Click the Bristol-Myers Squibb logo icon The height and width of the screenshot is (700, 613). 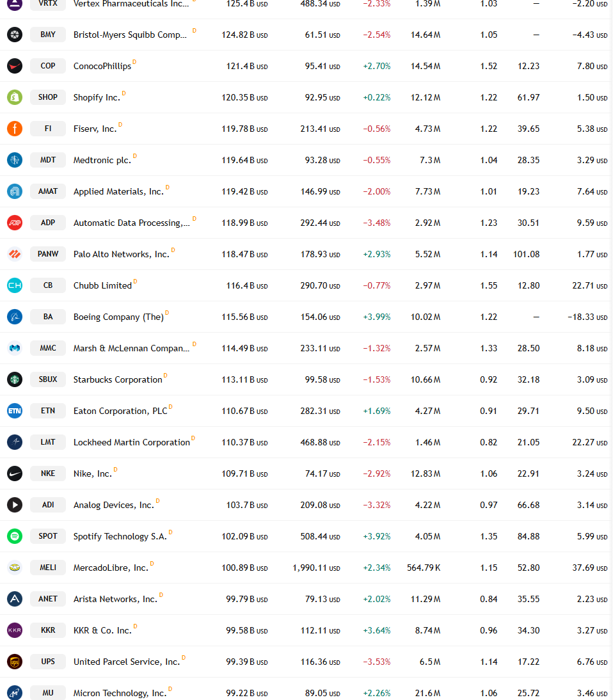15,35
